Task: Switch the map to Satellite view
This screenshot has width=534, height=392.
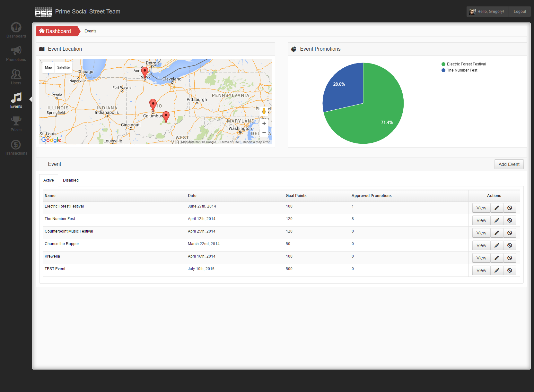Action: click(63, 67)
